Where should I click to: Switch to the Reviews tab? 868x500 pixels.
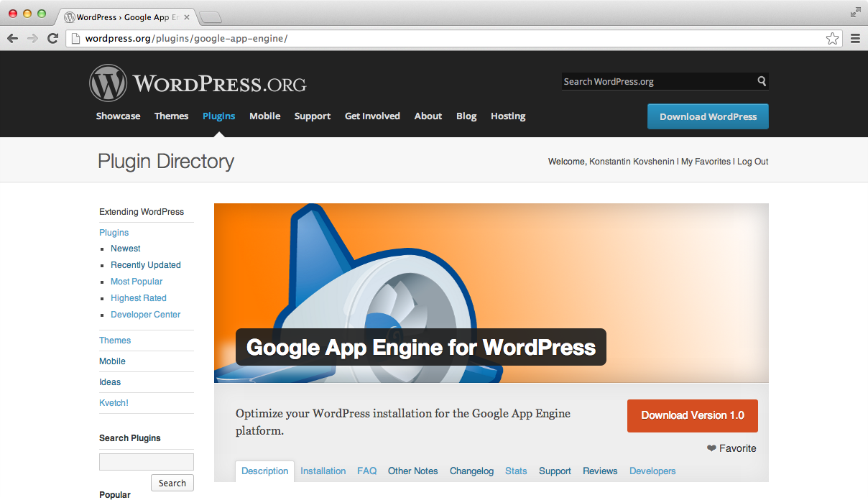tap(600, 471)
